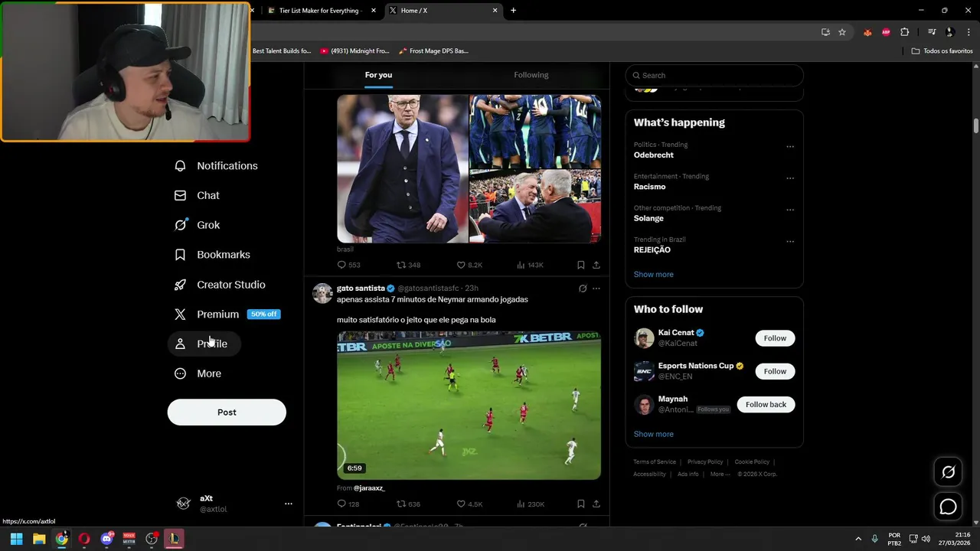The height and width of the screenshot is (551, 980).
Task: Click the Post button
Action: pyautogui.click(x=227, y=412)
